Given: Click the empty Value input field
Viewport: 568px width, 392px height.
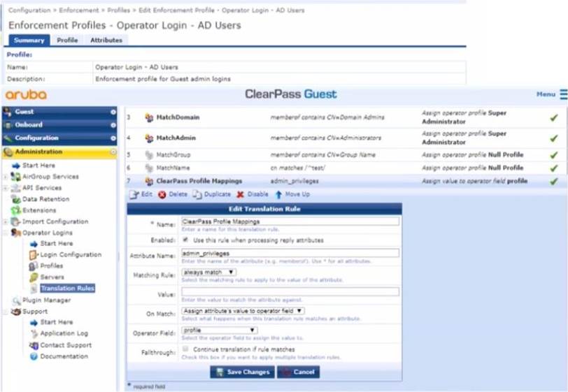Looking at the screenshot, I should pyautogui.click(x=290, y=291).
